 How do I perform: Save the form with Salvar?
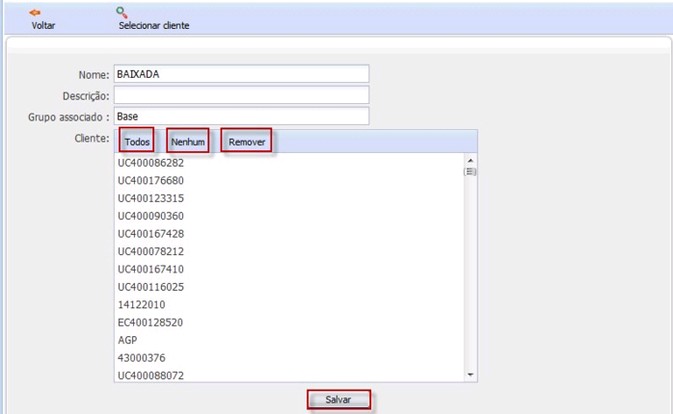point(339,400)
